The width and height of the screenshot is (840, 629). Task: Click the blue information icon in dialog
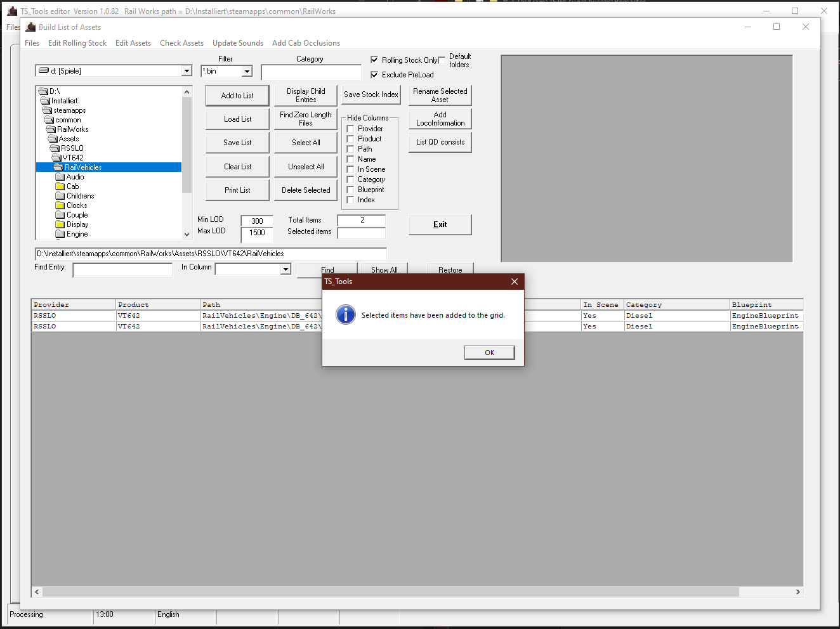346,314
